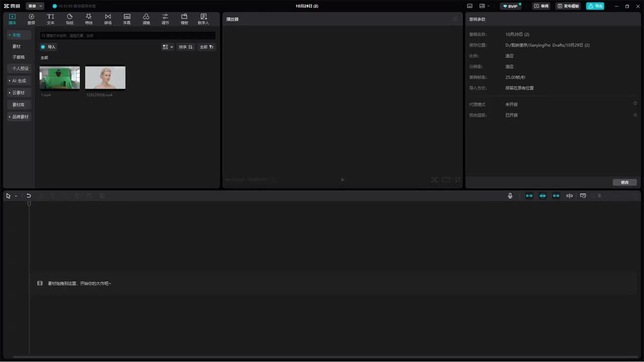Click the microphone record voiceover icon
Viewport: 644px width, 362px height.
(x=510, y=196)
